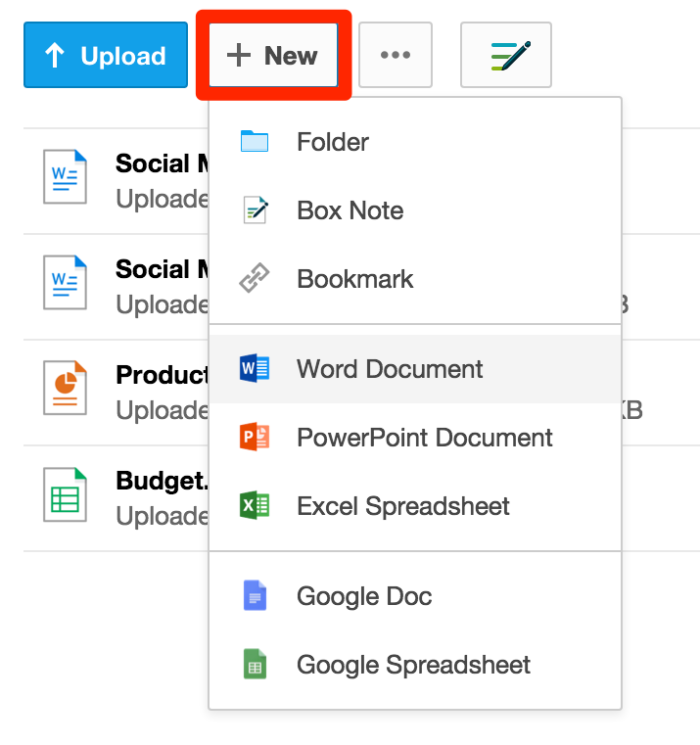The width and height of the screenshot is (700, 745).
Task: Select Word Document from the New menu
Action: tap(390, 369)
